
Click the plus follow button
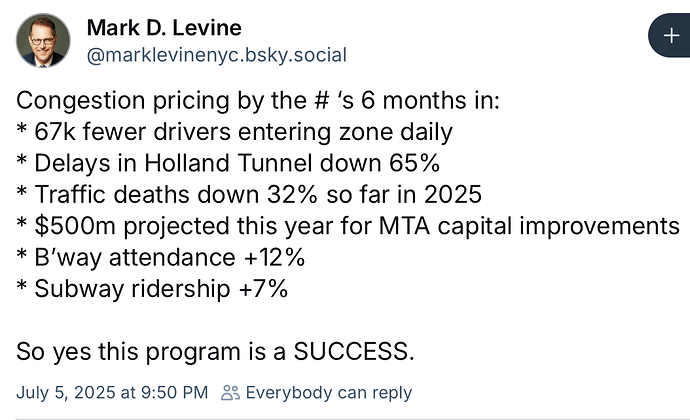669,35
